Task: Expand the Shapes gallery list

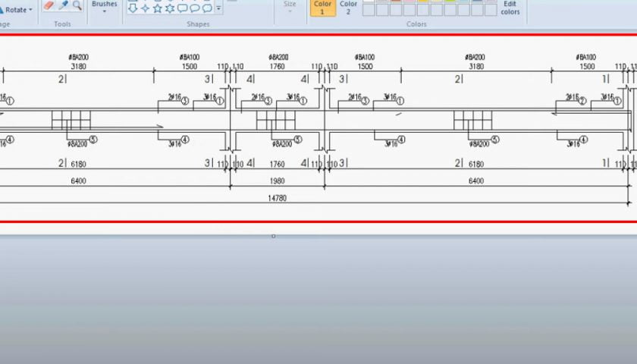Action: (x=219, y=9)
